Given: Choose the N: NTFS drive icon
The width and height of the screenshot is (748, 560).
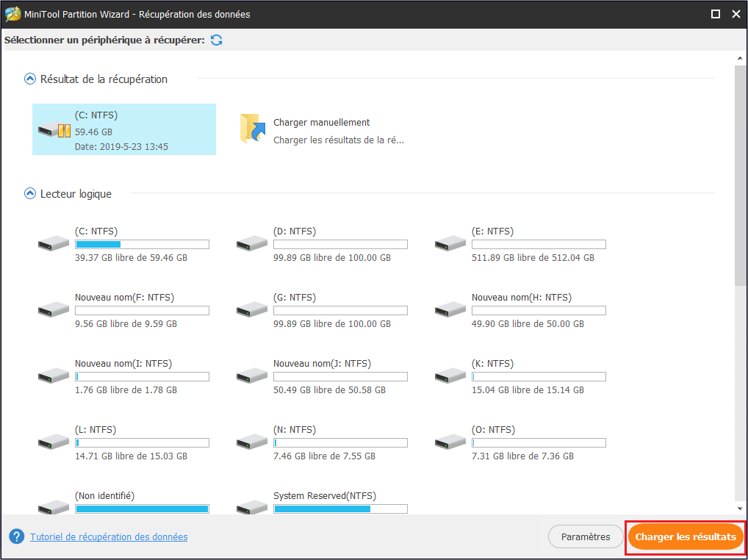Looking at the screenshot, I should point(252,442).
